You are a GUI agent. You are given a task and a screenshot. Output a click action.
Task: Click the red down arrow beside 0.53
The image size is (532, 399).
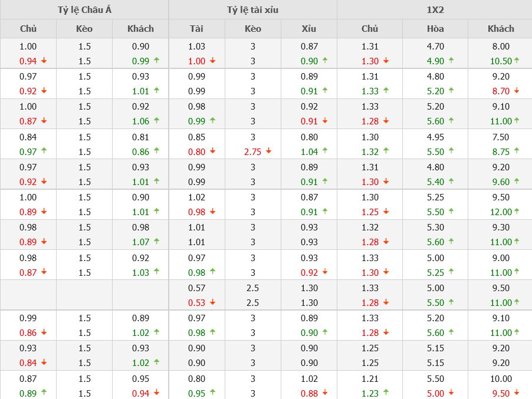(212, 302)
